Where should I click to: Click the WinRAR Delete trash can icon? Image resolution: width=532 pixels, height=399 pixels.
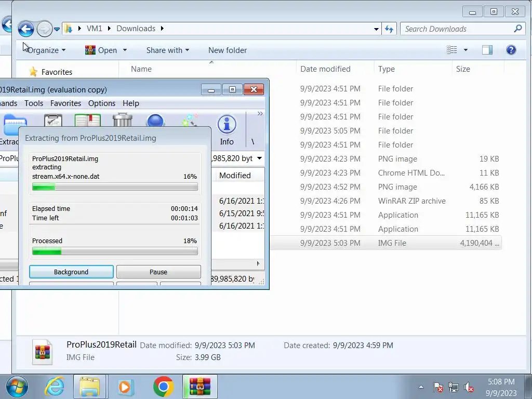(123, 120)
